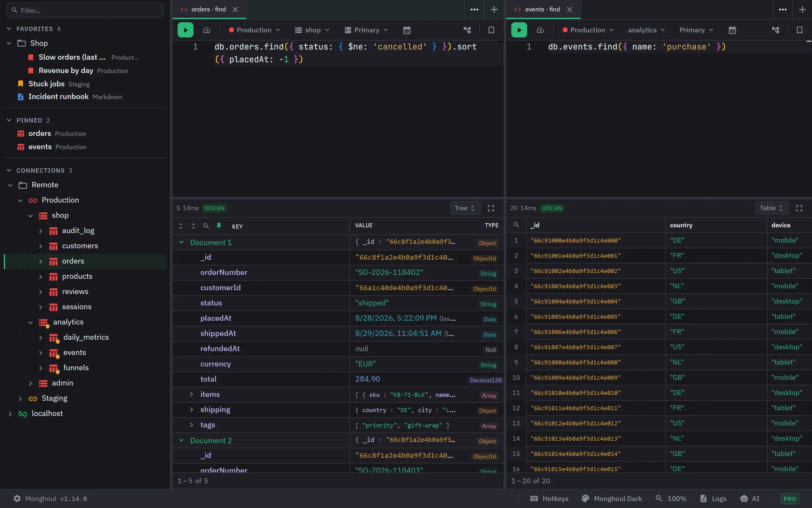The height and width of the screenshot is (508, 812).
Task: Switch Tree view mode dropdown
Action: [x=465, y=208]
